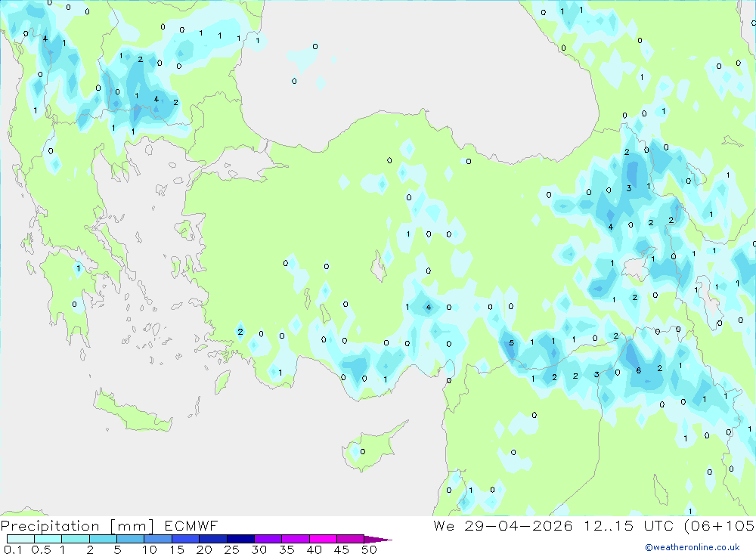The width and height of the screenshot is (756, 554).
Task: Select the Crete island on the map
Action: 132,411
